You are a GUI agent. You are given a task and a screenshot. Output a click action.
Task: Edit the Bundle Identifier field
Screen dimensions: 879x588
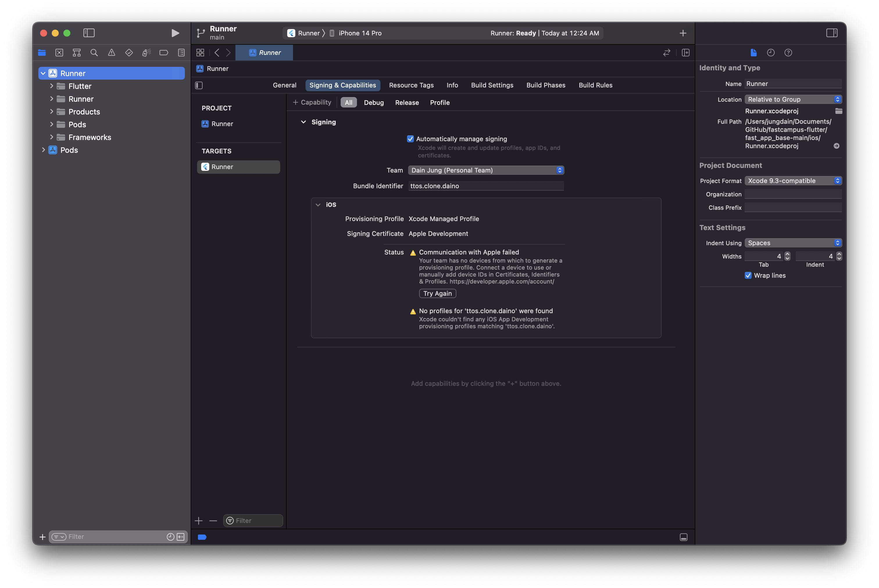(486, 186)
